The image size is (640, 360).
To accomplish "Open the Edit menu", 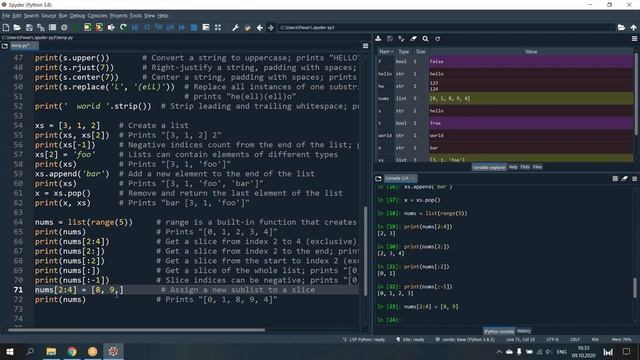I will point(17,16).
